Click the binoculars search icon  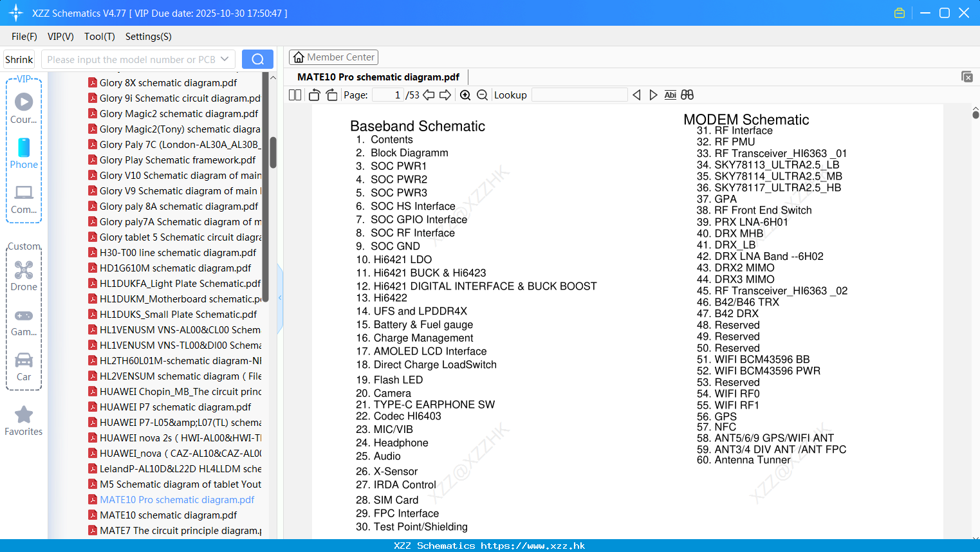(687, 95)
